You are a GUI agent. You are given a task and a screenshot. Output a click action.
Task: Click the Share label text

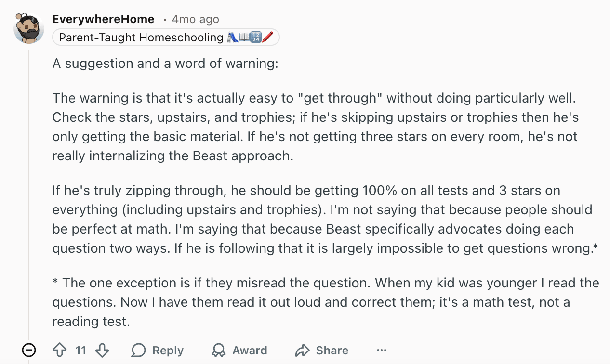click(x=332, y=351)
